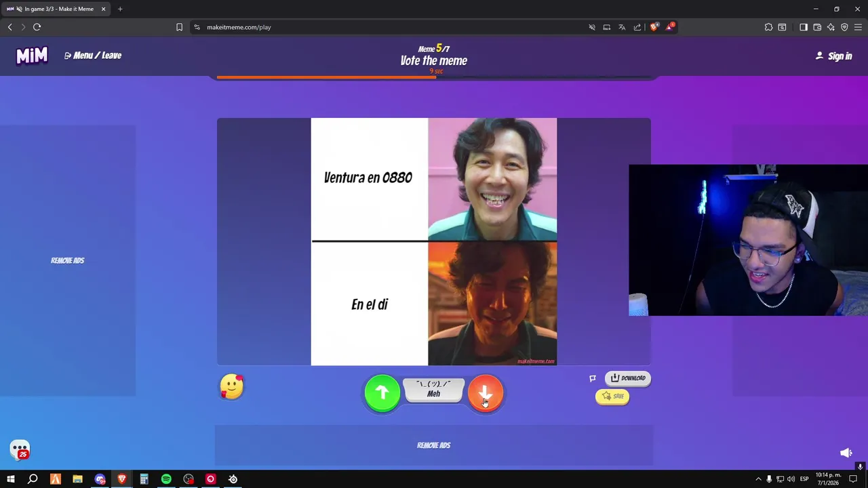Share this page icon
Image resolution: width=868 pixels, height=488 pixels.
click(x=637, y=27)
